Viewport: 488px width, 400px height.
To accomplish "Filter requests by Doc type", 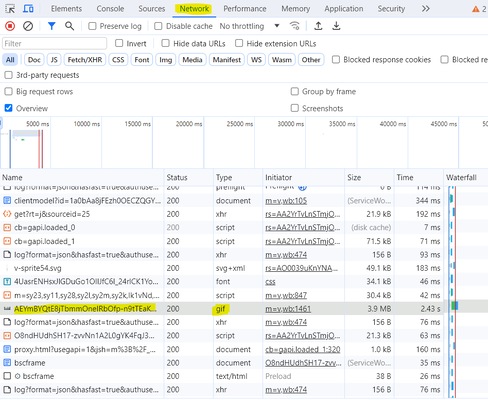I will coord(34,60).
